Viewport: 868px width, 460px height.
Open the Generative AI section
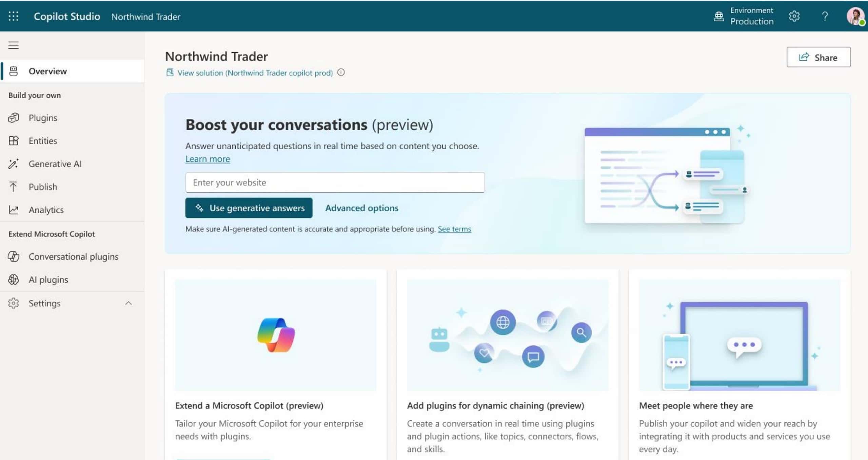point(55,163)
